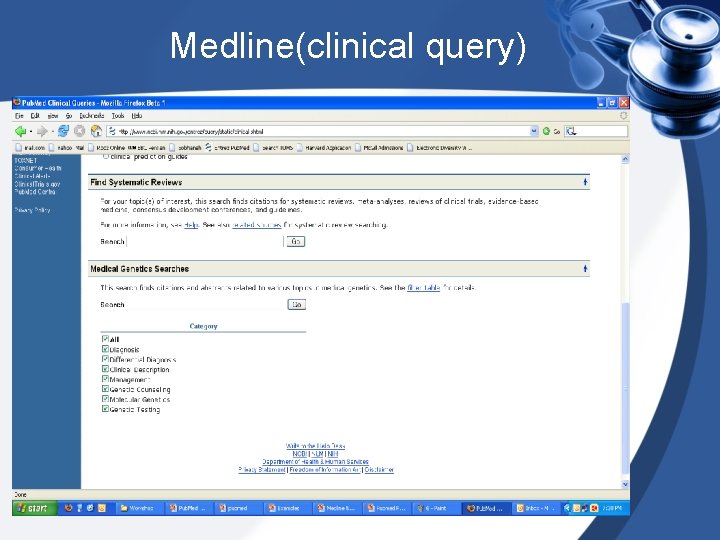
Task: Open the Bookmarks menu
Action: pyautogui.click(x=92, y=116)
